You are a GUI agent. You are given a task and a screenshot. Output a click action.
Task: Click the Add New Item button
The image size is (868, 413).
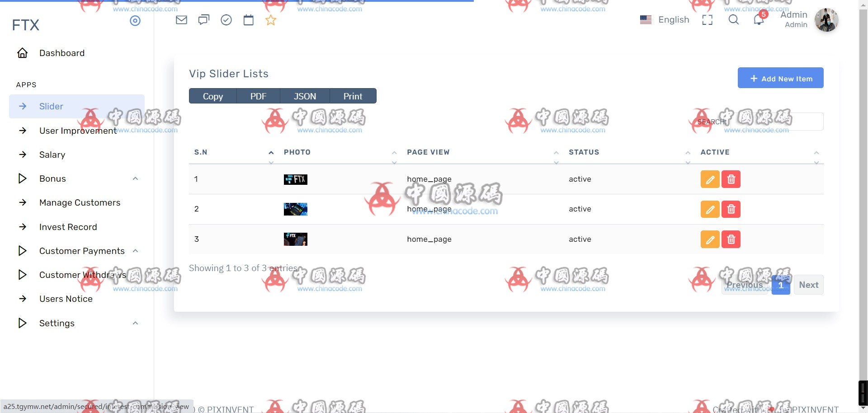780,78
